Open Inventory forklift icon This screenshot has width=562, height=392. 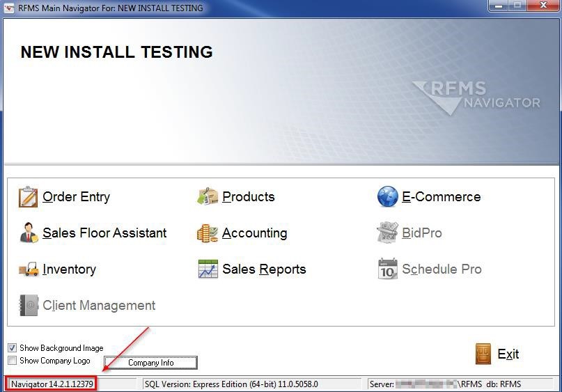[x=29, y=269]
